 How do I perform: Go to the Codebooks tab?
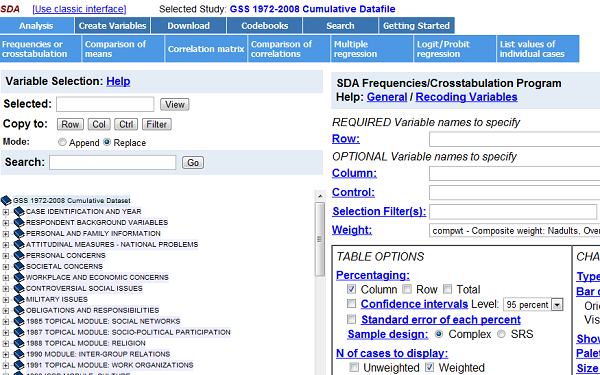click(264, 26)
